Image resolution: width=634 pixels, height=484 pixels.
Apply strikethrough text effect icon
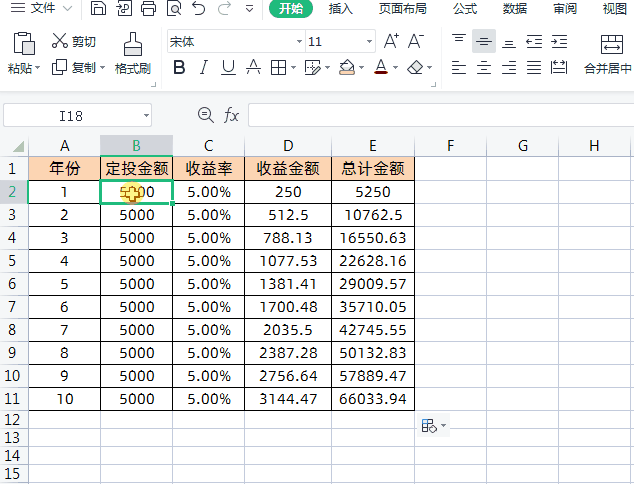tap(253, 67)
